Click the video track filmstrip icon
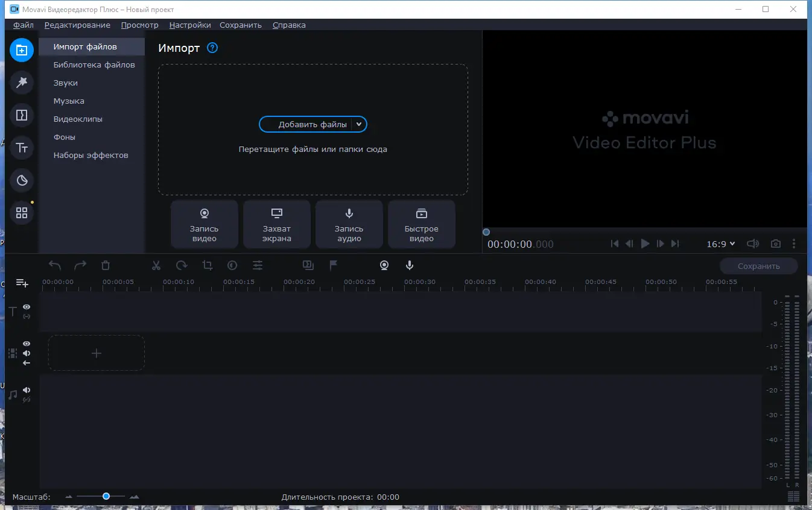The width and height of the screenshot is (812, 510). pos(13,353)
